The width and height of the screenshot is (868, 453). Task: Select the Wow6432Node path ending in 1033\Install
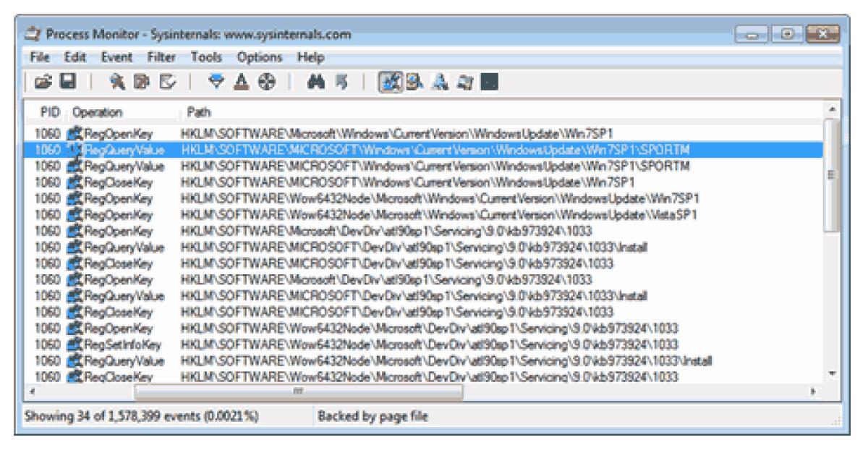coord(446,361)
